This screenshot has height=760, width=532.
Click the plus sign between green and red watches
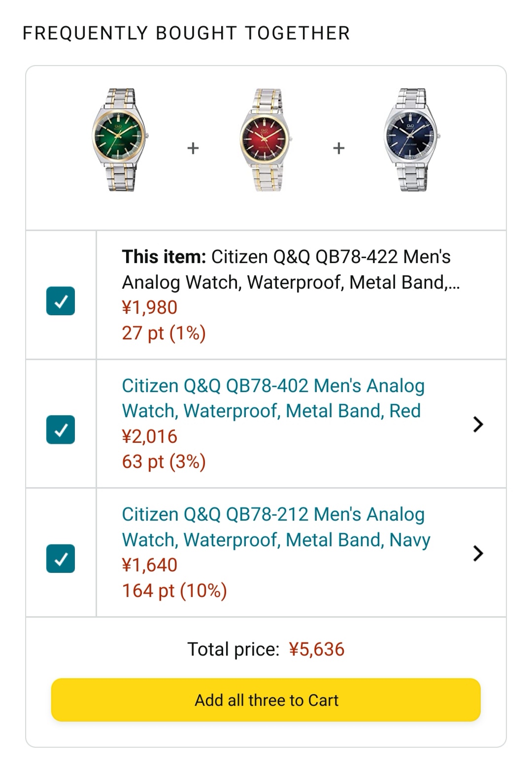pos(193,148)
